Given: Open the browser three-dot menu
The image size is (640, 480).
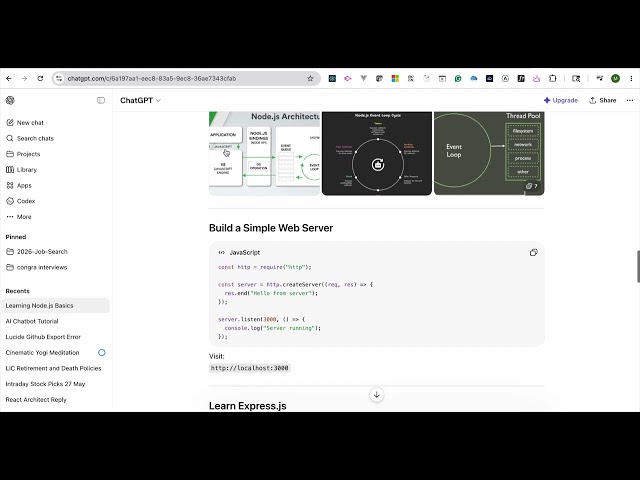Looking at the screenshot, I should [631, 78].
